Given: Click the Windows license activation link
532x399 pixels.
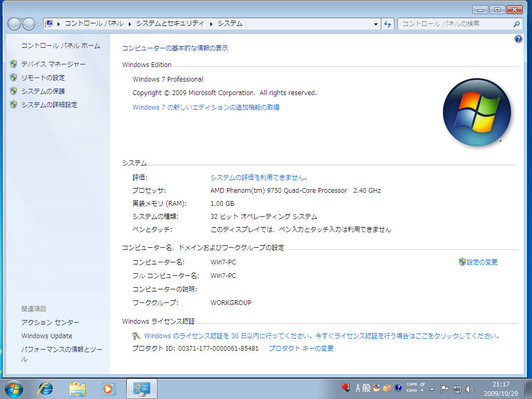Looking at the screenshot, I should tap(322, 336).
